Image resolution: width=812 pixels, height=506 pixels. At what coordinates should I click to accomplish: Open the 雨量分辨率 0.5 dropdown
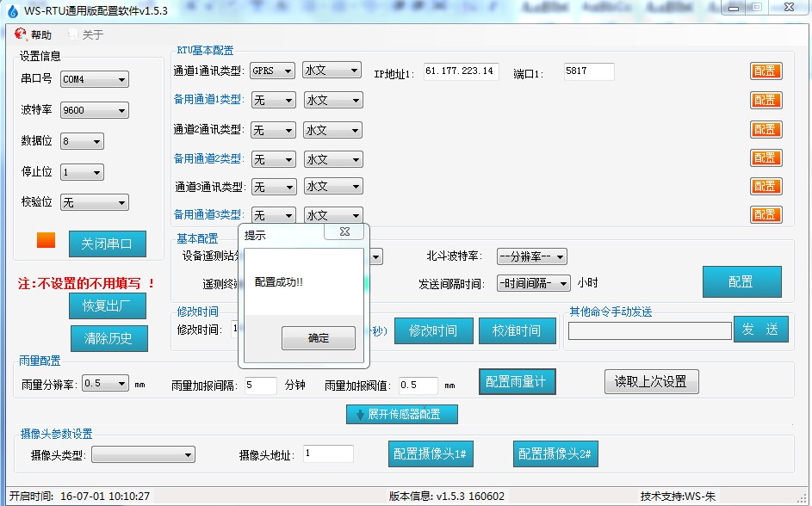click(x=105, y=384)
